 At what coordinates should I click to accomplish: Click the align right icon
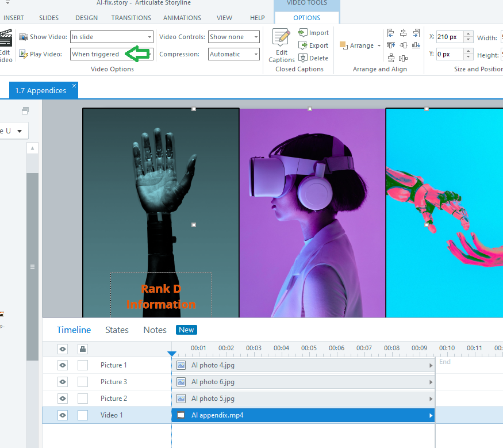[416, 33]
